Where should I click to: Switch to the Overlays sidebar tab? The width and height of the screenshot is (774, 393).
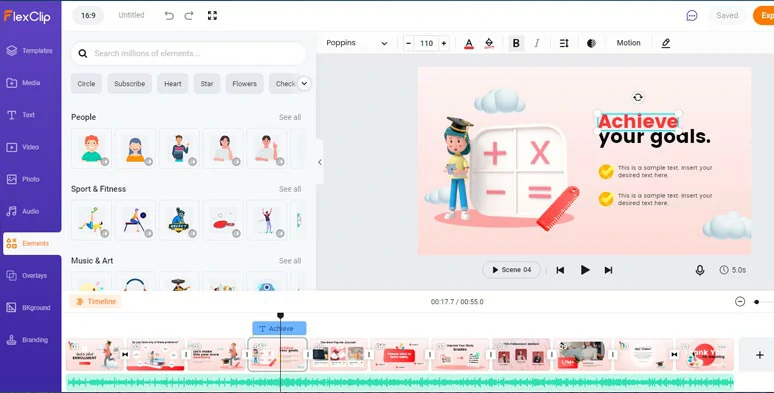pyautogui.click(x=30, y=275)
